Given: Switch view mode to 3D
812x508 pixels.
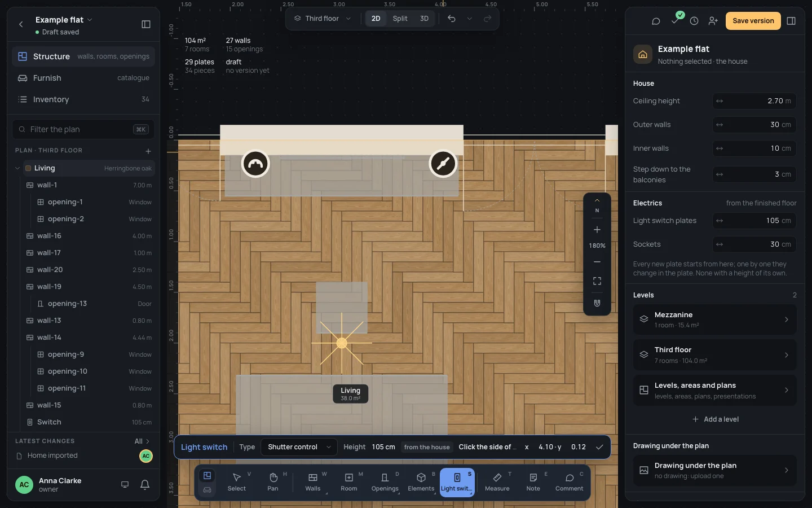Looking at the screenshot, I should 424,19.
